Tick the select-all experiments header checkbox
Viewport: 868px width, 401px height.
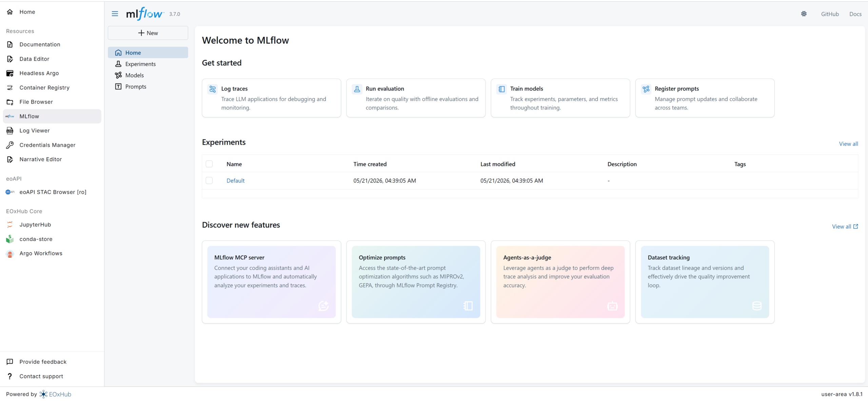[209, 164]
